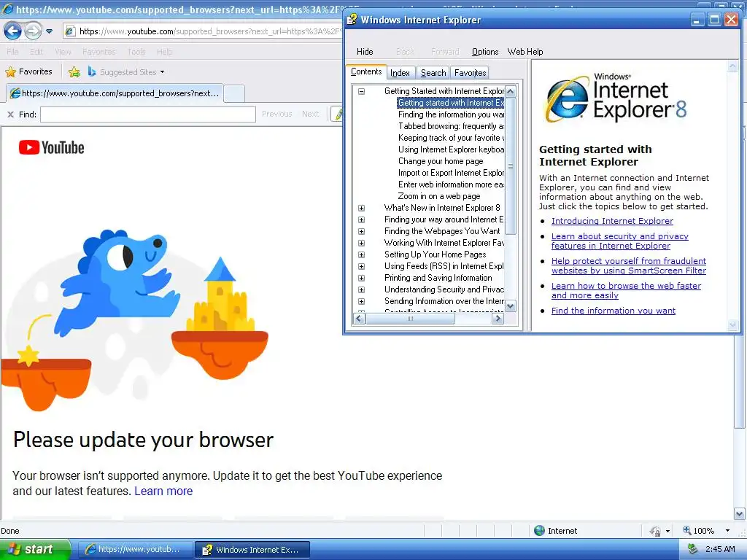Click Hide in the help window toolbar
The height and width of the screenshot is (560, 747).
365,52
